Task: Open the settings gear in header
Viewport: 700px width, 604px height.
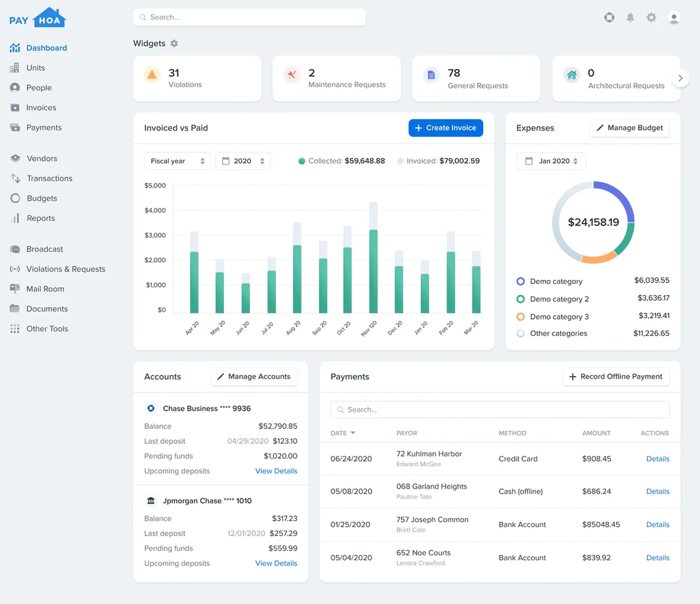Action: (x=652, y=17)
